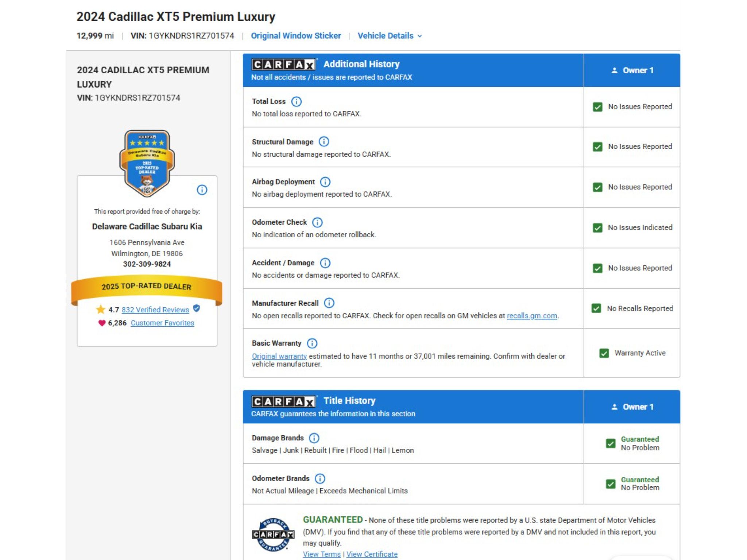
Task: Click the Basic Warranty info icon
Action: (x=312, y=343)
